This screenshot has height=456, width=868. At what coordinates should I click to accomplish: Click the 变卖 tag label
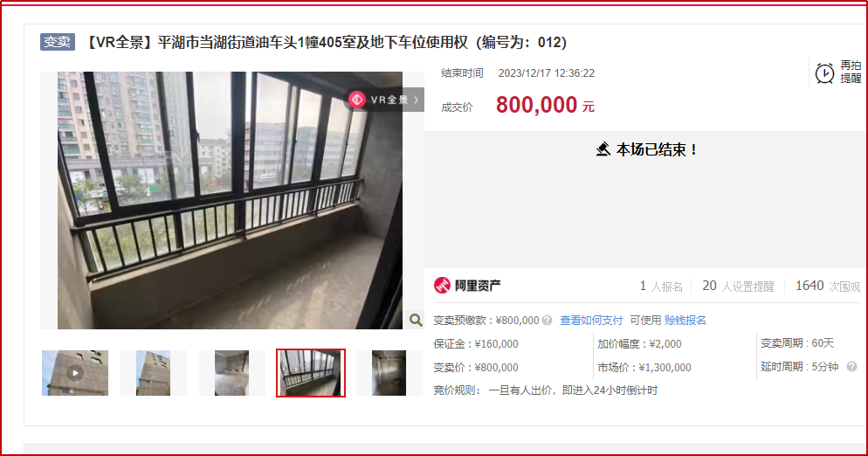click(x=58, y=42)
